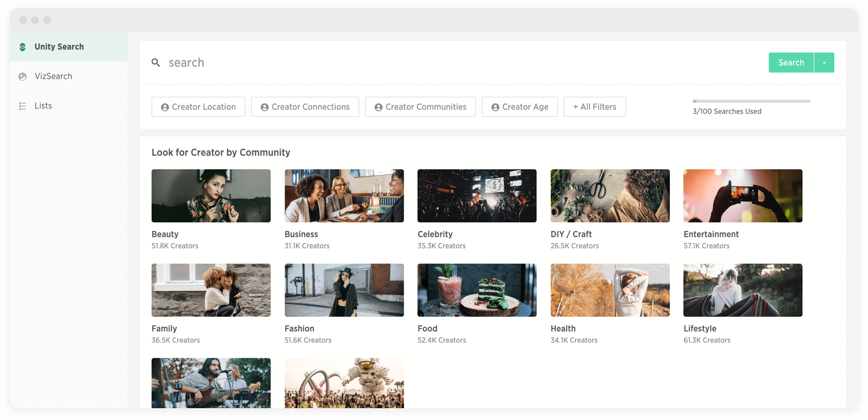This screenshot has width=868, height=420.
Task: Click the searches used progress bar
Action: (x=752, y=101)
